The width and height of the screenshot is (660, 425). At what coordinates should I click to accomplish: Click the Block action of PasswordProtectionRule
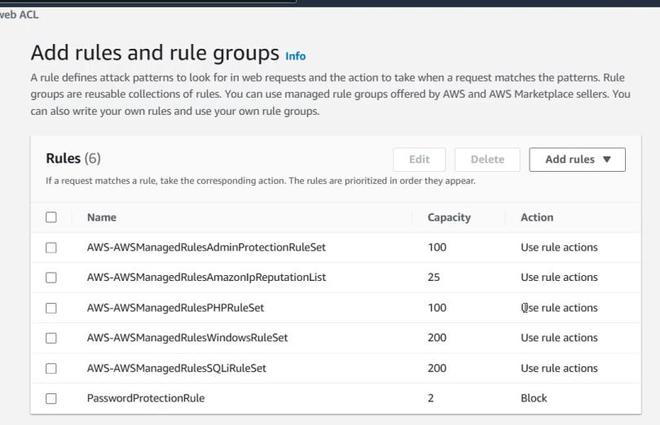[x=534, y=398]
